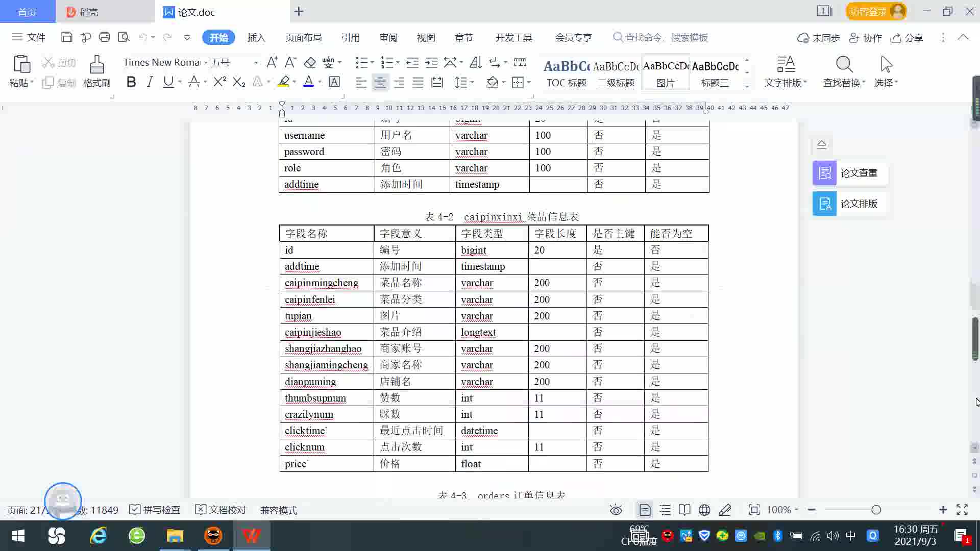Click the 分享 share button
Image resolution: width=980 pixels, height=551 pixels.
tap(907, 38)
